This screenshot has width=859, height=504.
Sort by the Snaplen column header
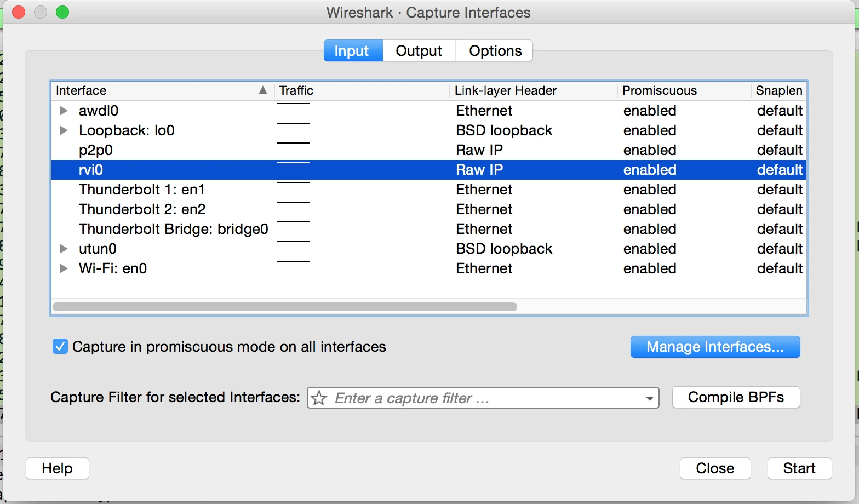[x=778, y=90]
